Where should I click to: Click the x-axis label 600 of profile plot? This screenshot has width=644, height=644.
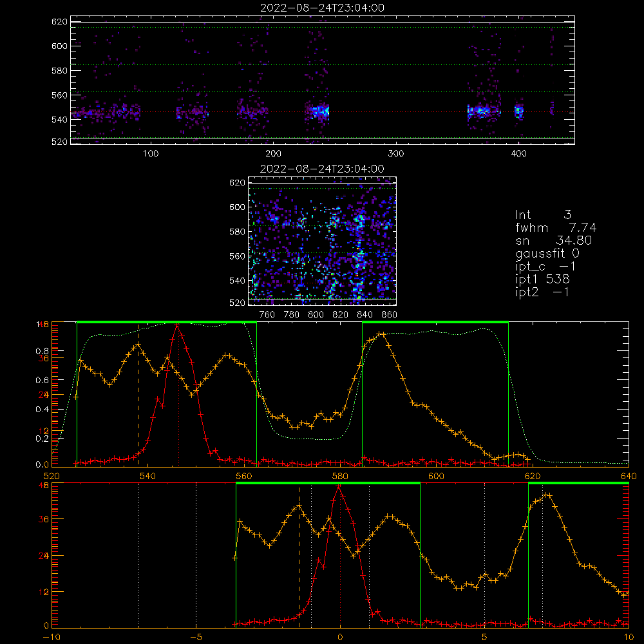pos(436,476)
